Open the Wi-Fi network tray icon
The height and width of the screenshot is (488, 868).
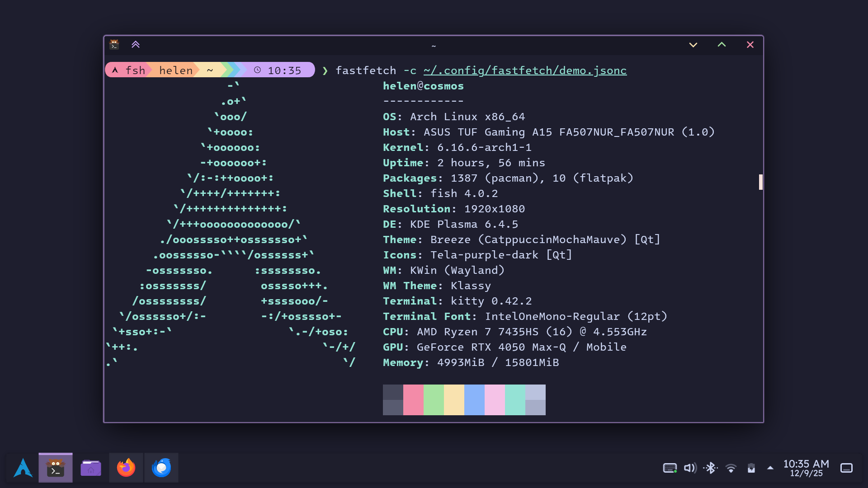point(731,468)
